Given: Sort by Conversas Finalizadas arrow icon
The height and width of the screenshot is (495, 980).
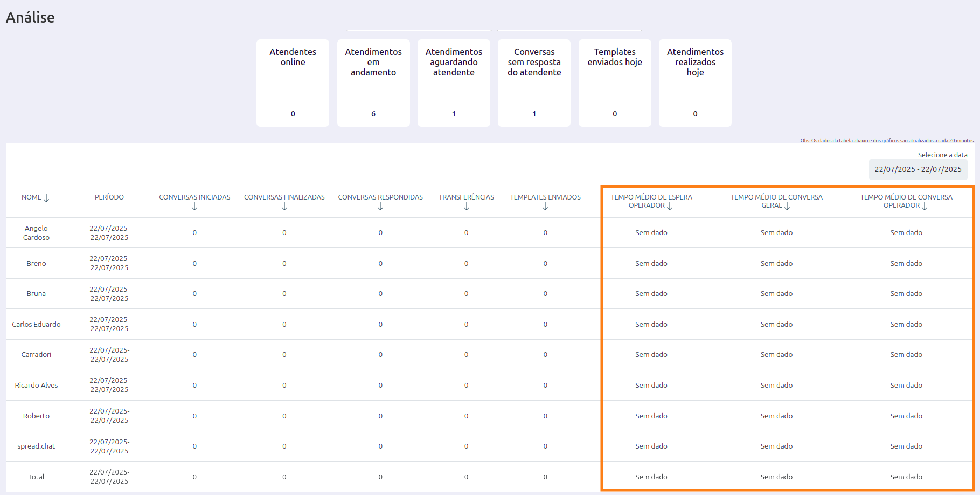Looking at the screenshot, I should click(284, 207).
